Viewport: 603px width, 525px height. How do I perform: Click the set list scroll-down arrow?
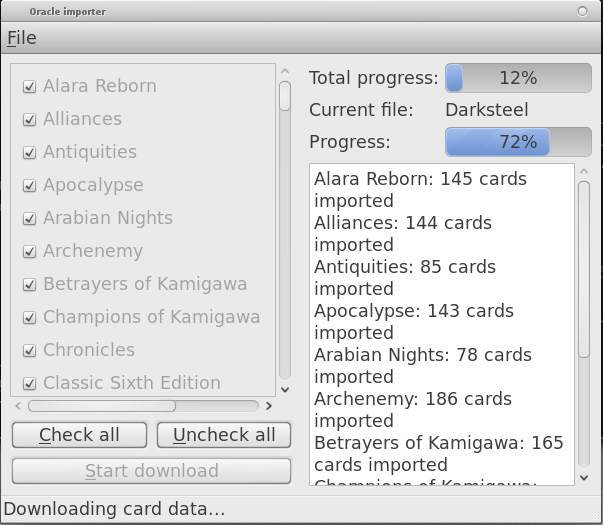pyautogui.click(x=285, y=390)
